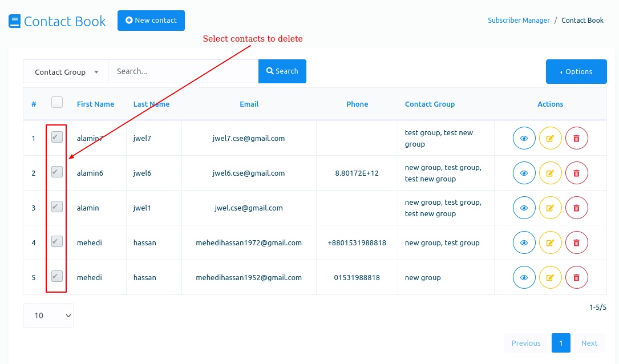Viewport: 619px width, 364px height.
Task: View contact details for alamin7
Action: coord(524,138)
